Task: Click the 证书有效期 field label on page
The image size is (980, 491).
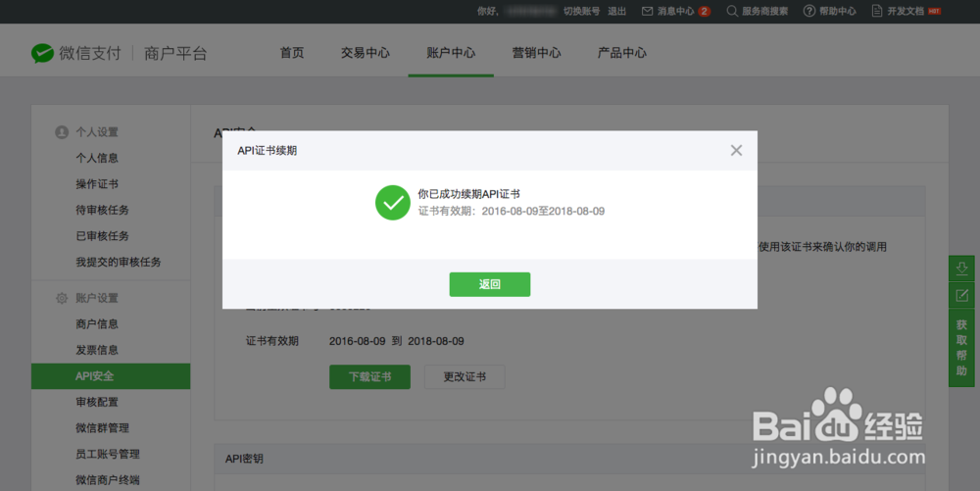Action: (x=271, y=341)
